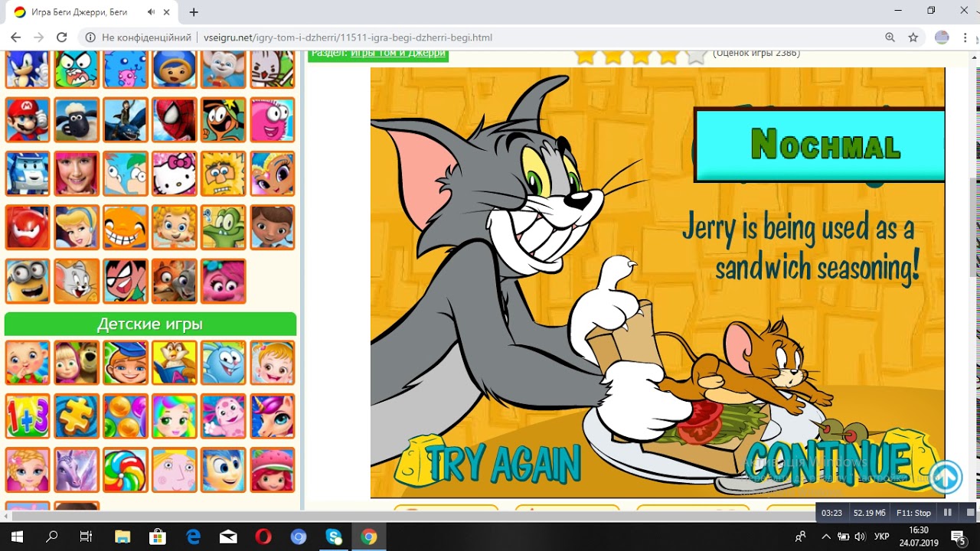Image resolution: width=980 pixels, height=551 pixels.
Task: Open Chrome's three-dot menu
Action: click(965, 37)
